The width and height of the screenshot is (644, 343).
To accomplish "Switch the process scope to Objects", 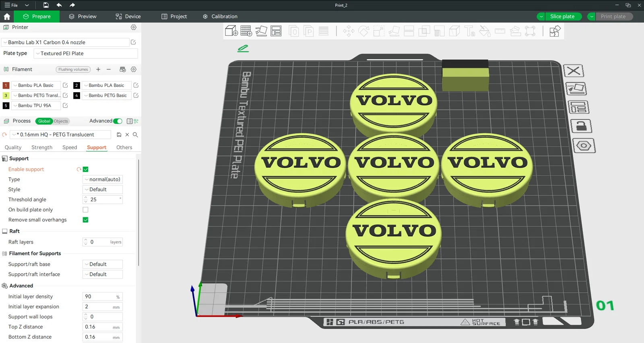I will point(61,121).
